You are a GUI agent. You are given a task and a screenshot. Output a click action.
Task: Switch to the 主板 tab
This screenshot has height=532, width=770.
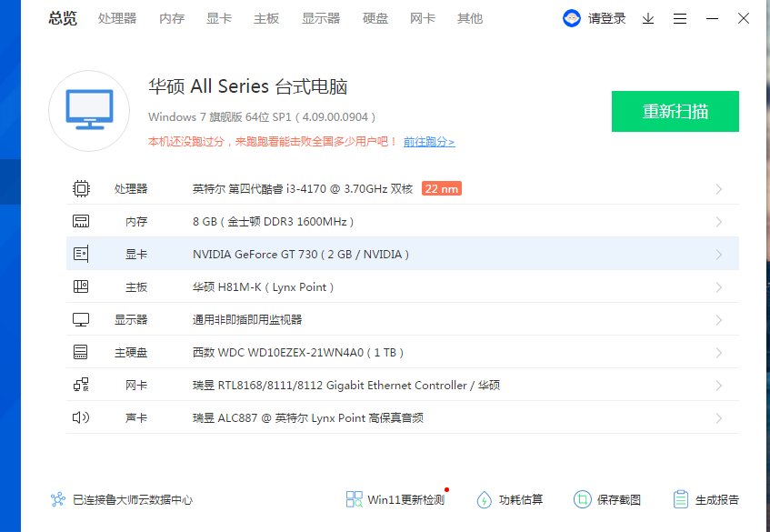point(266,19)
